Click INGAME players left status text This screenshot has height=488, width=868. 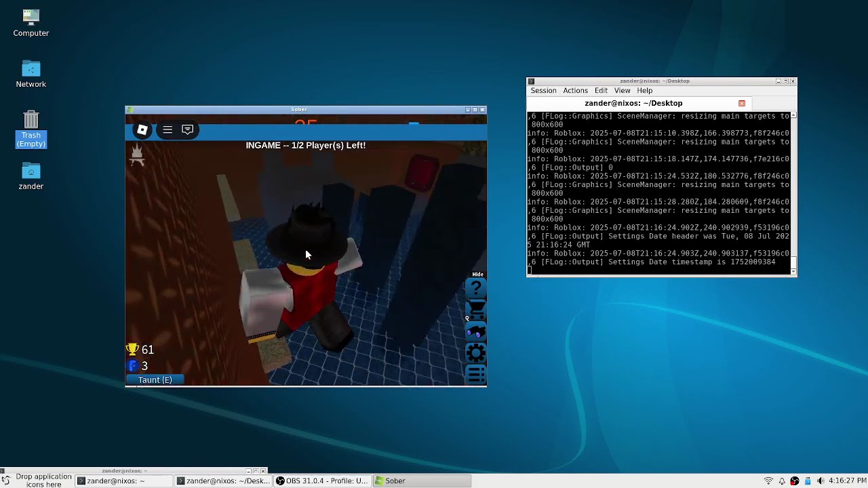tap(306, 145)
